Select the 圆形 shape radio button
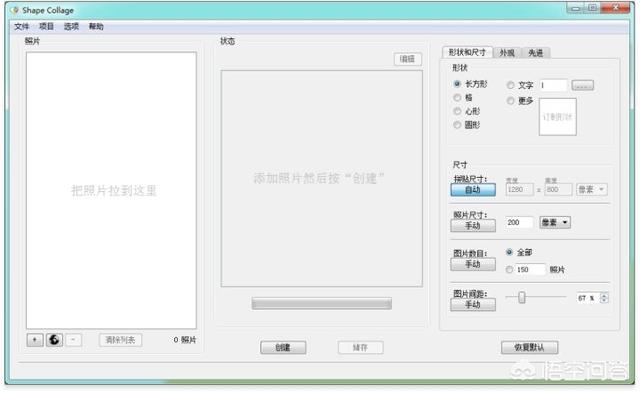The image size is (640, 393). (457, 124)
